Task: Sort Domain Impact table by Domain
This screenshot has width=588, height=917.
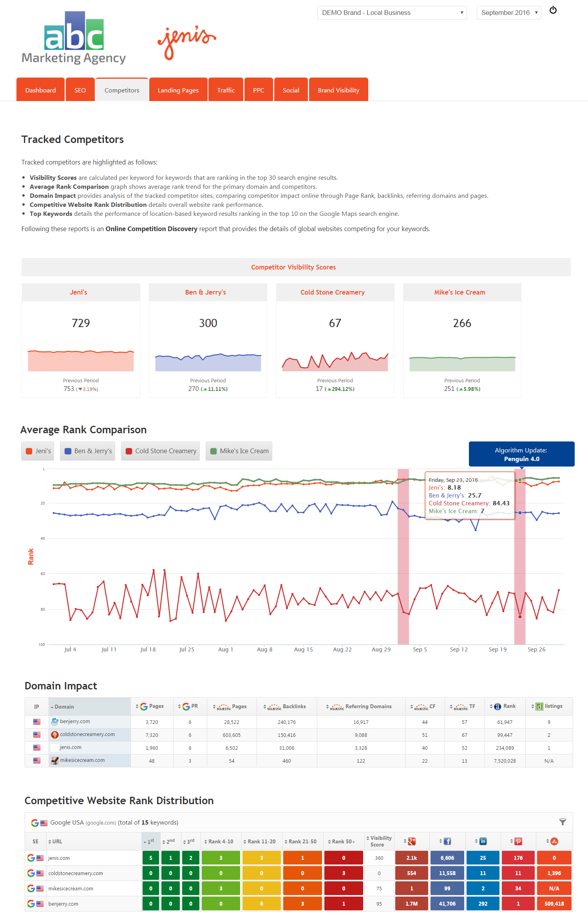Action: (x=64, y=707)
